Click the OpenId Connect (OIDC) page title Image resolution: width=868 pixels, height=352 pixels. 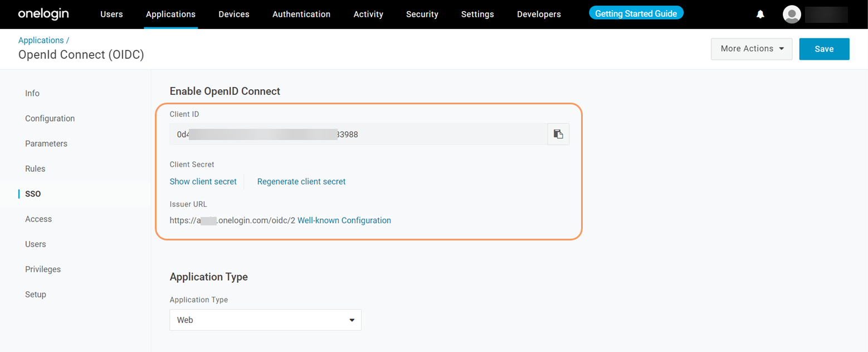coord(81,55)
